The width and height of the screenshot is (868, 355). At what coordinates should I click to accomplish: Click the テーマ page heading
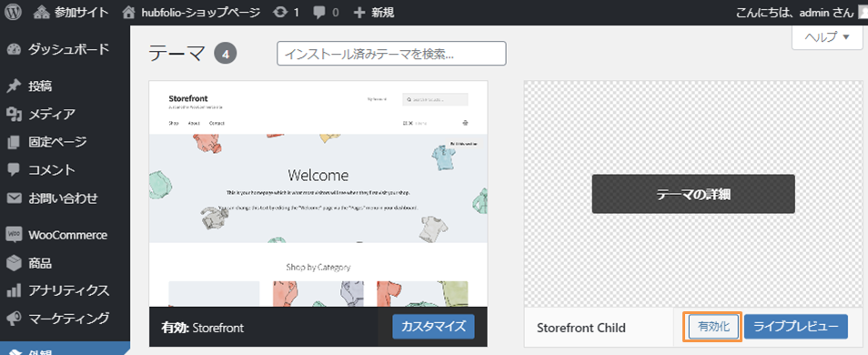[177, 54]
